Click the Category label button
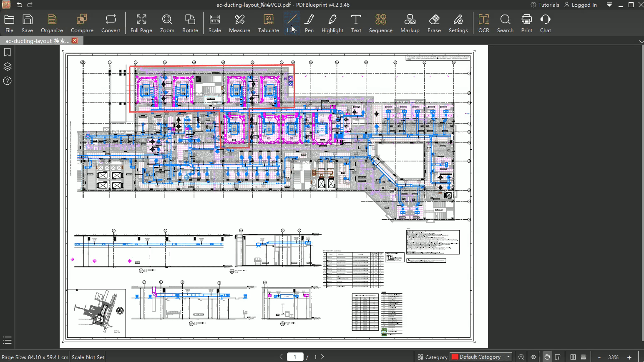 [433, 357]
